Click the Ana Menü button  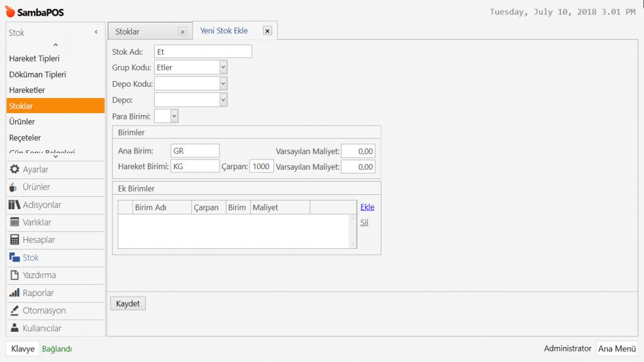click(616, 349)
